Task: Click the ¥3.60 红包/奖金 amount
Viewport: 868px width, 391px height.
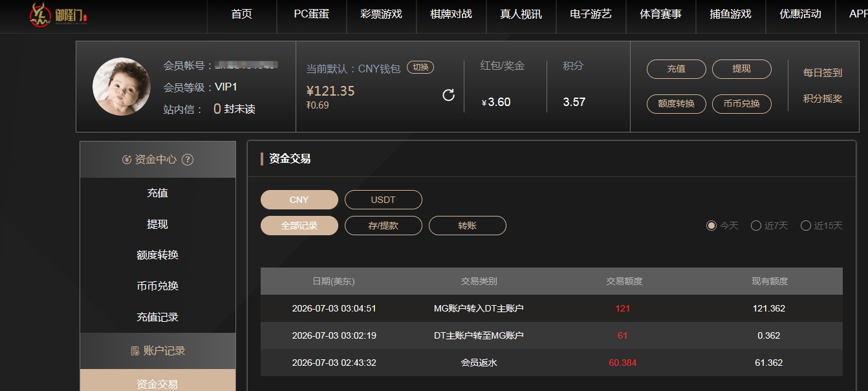Action: pos(496,102)
